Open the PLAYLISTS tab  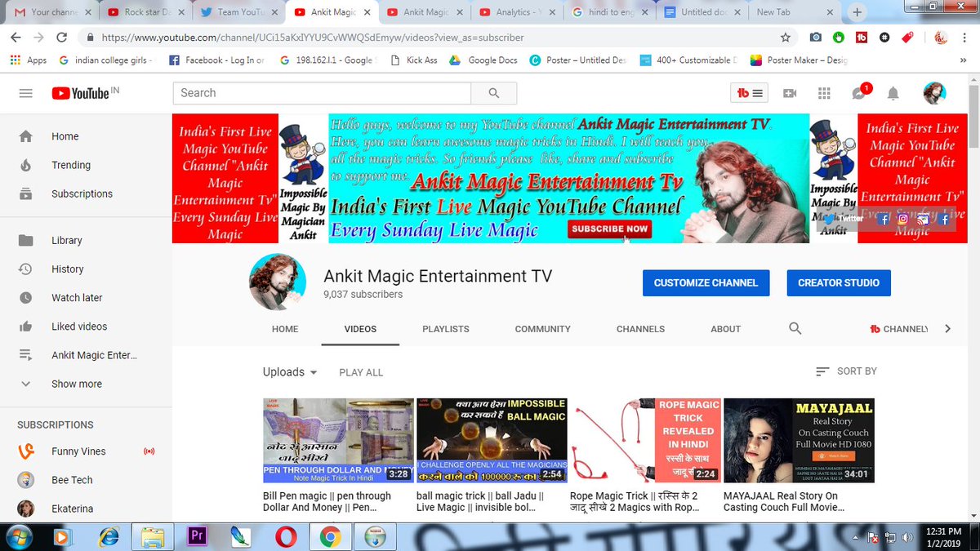pyautogui.click(x=445, y=329)
